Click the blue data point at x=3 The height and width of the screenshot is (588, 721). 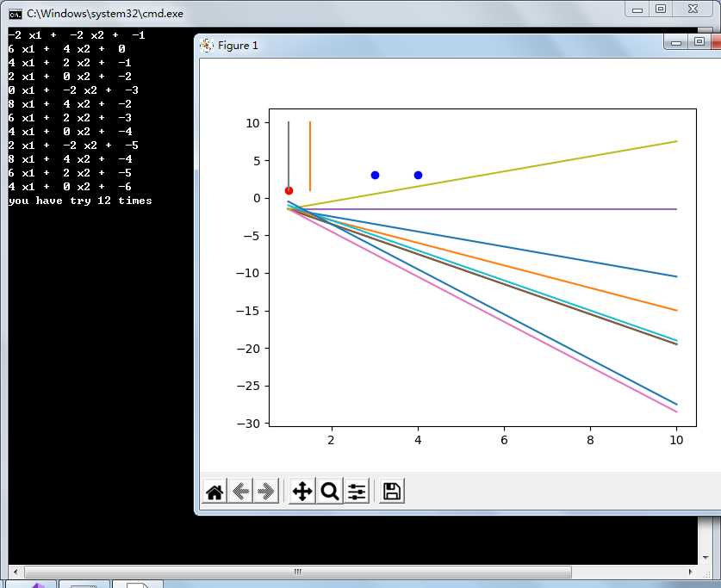click(375, 175)
